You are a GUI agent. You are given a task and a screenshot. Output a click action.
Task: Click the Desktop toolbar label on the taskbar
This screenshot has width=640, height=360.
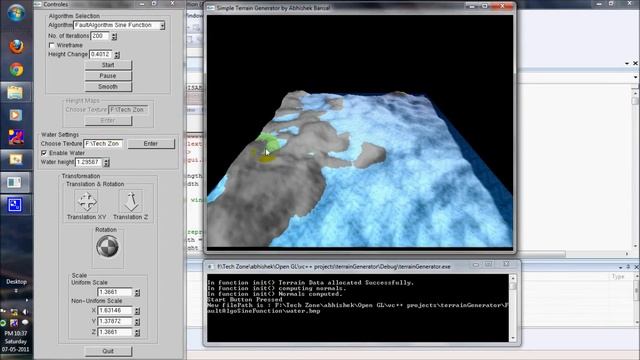coord(16,282)
